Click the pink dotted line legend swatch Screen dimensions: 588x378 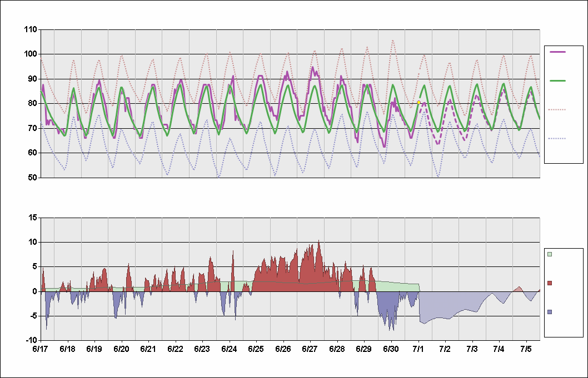point(557,110)
